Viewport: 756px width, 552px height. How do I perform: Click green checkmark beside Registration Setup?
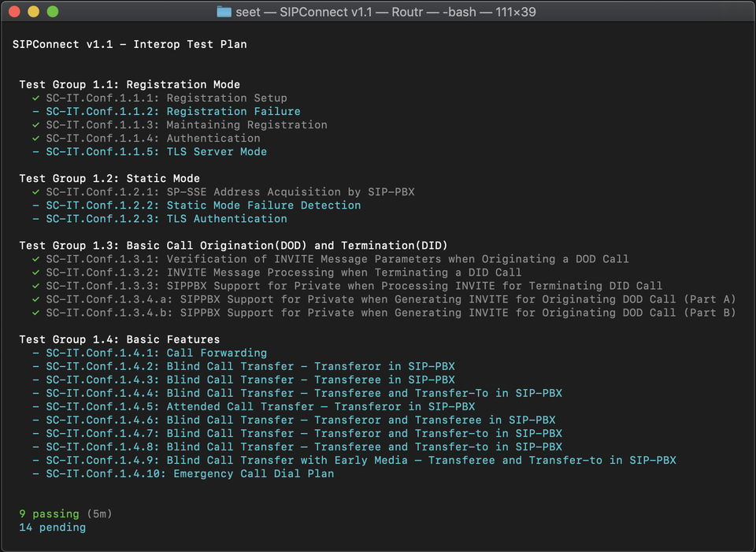tap(35, 98)
